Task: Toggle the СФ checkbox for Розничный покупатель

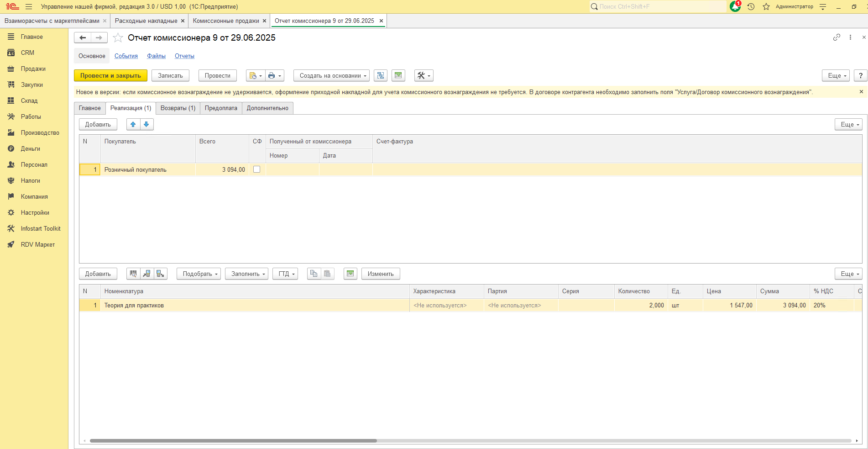Action: [257, 169]
